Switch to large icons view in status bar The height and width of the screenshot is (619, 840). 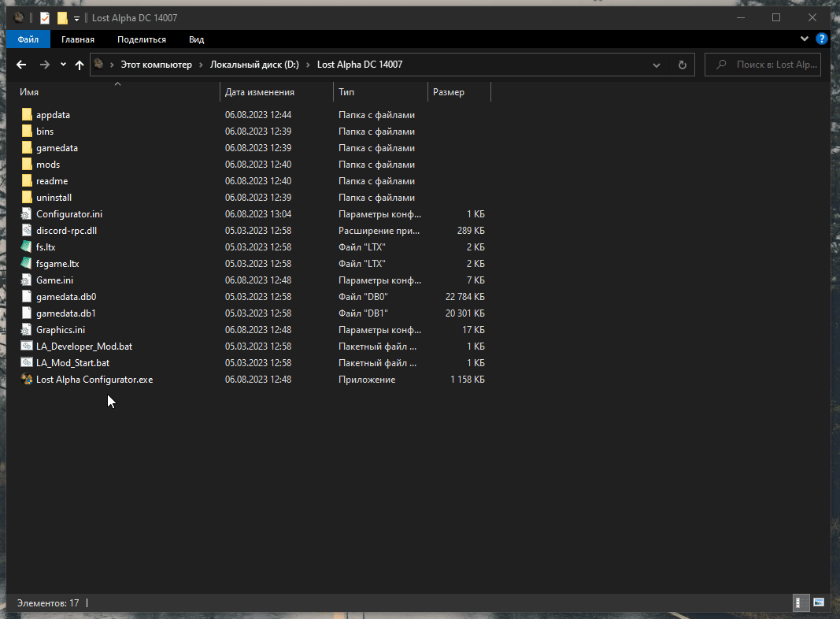point(818,602)
